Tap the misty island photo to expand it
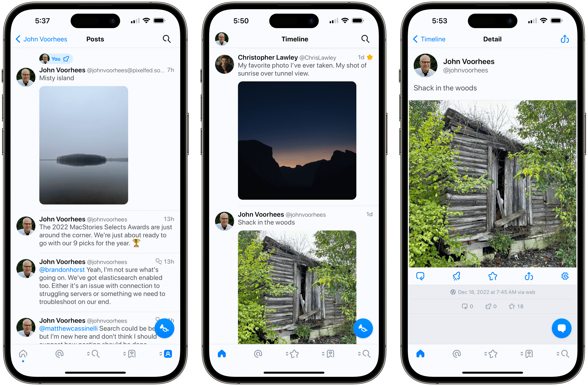This screenshot has height=386, width=588. 82,146
